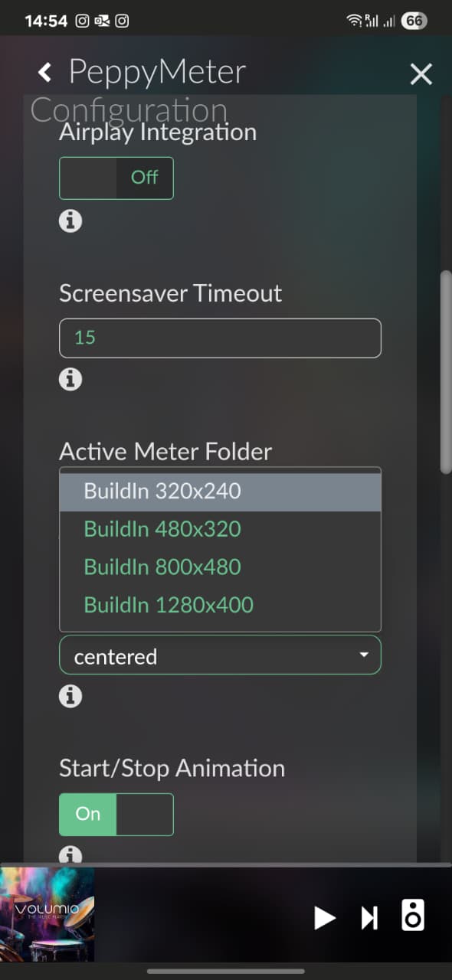Viewport: 452px width, 980px height.
Task: Open the info icon under Airplay Integration
Action: [70, 221]
